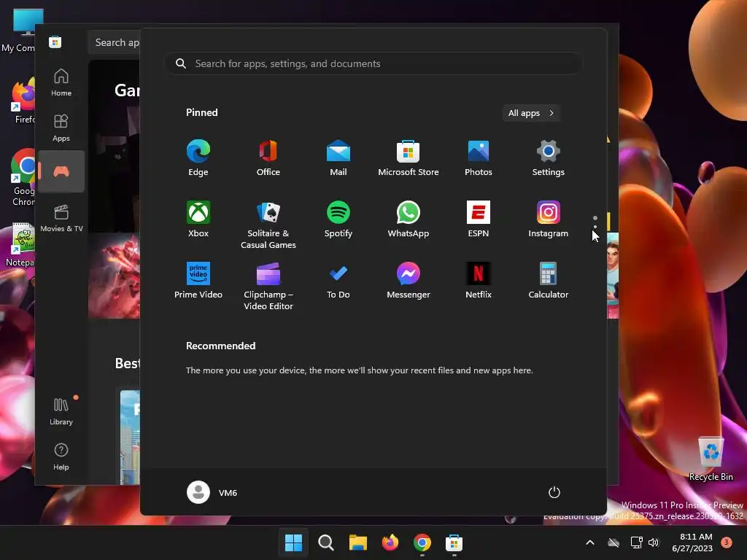The height and width of the screenshot is (560, 747).
Task: Launch Messenger from pinned apps
Action: tap(409, 281)
